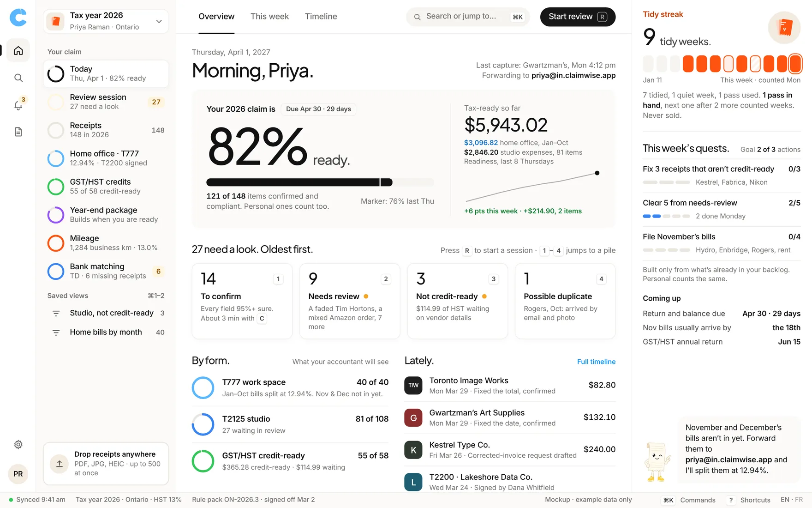Screen dimensions: 812x508
Task: Open the File November's bills quest
Action: tap(722, 243)
